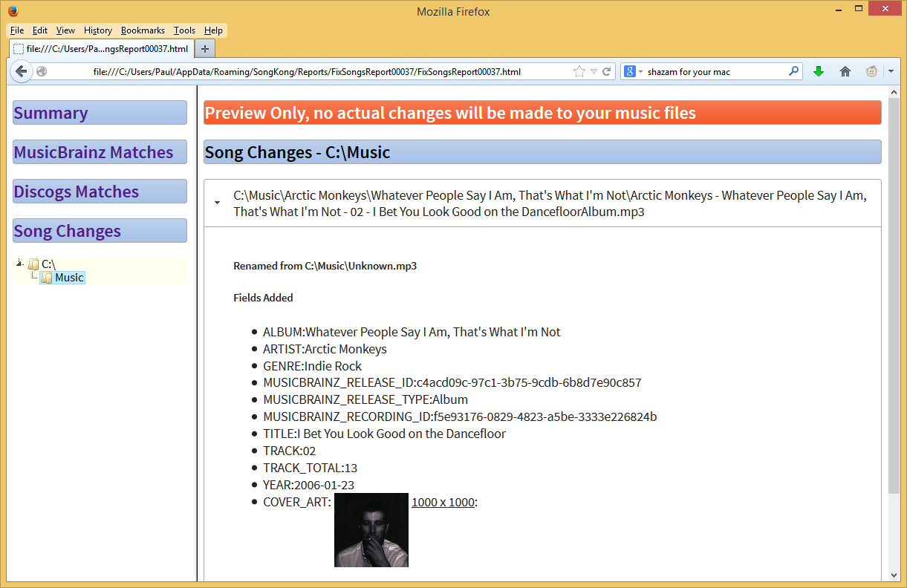Click TRACK_TOTAL:13 line
This screenshot has width=907, height=588.
[x=311, y=468]
